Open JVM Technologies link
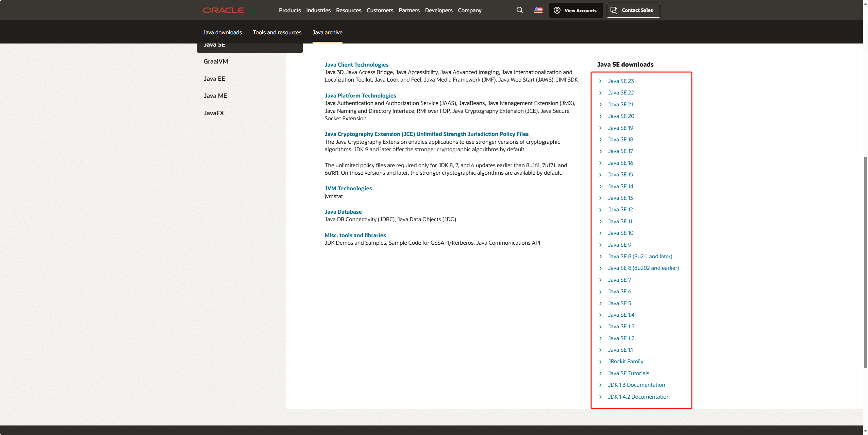This screenshot has height=435, width=868. click(x=348, y=188)
